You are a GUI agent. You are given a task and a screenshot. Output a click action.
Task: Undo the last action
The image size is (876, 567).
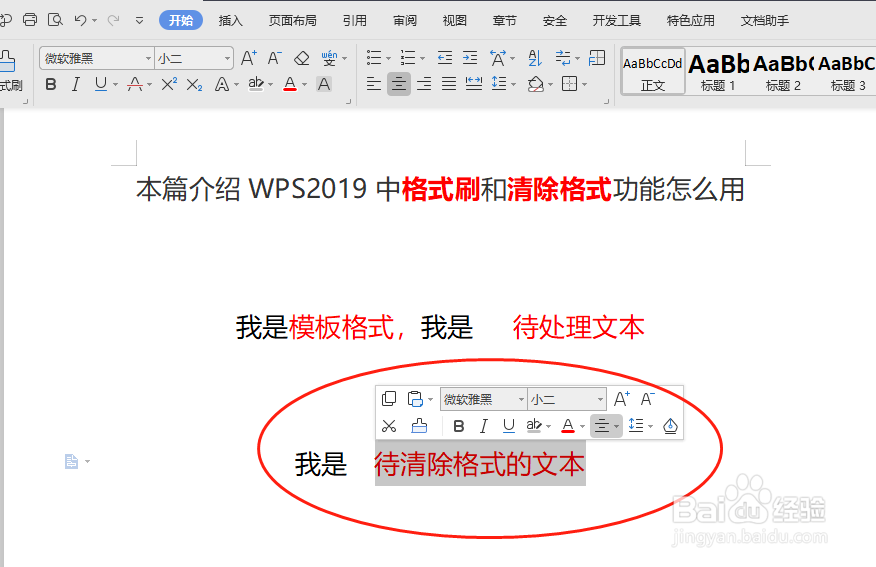click(80, 21)
